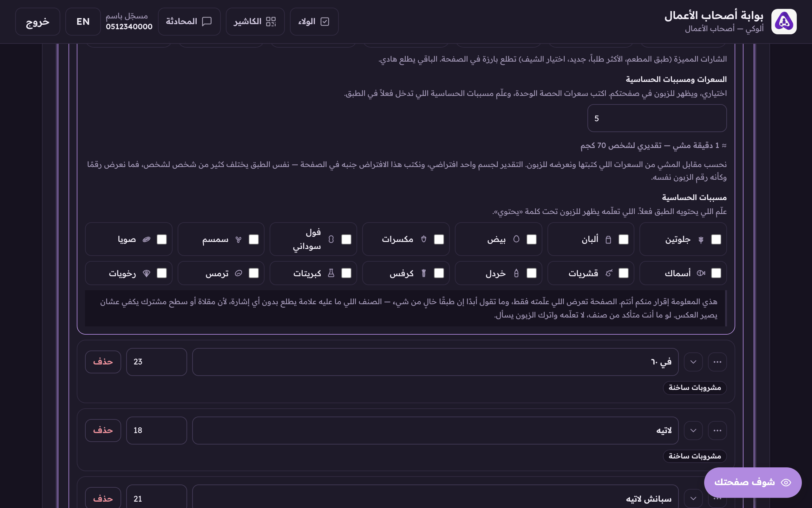812x508 pixels.
Task: Click the shell icon beside رخويات
Action: point(147,273)
